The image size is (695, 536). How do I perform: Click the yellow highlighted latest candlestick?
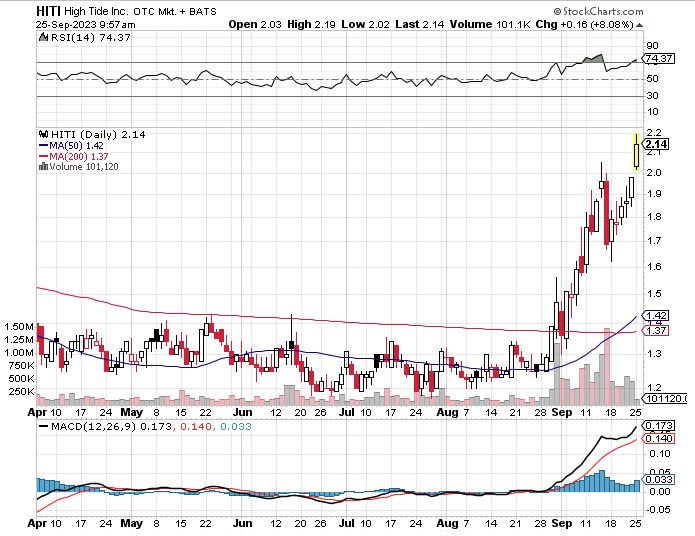(636, 152)
